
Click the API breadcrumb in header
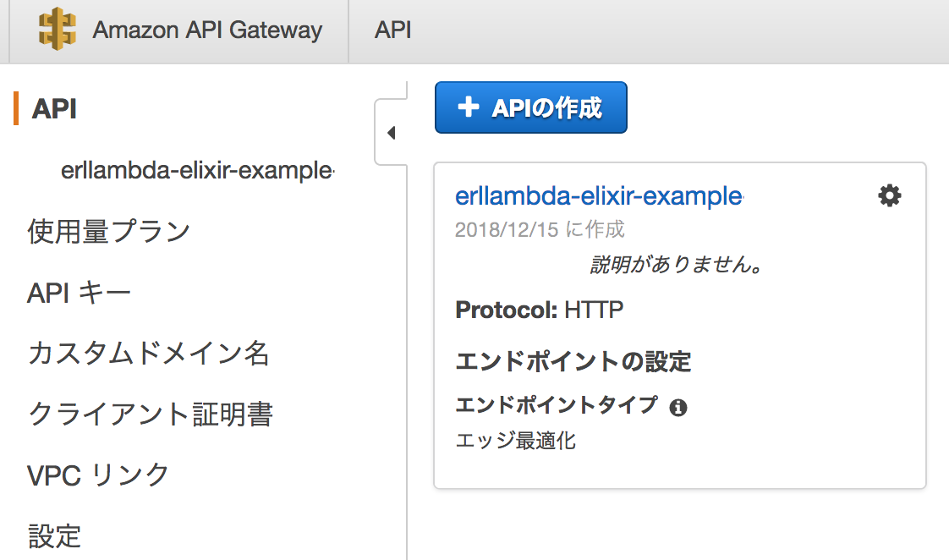coord(393,30)
